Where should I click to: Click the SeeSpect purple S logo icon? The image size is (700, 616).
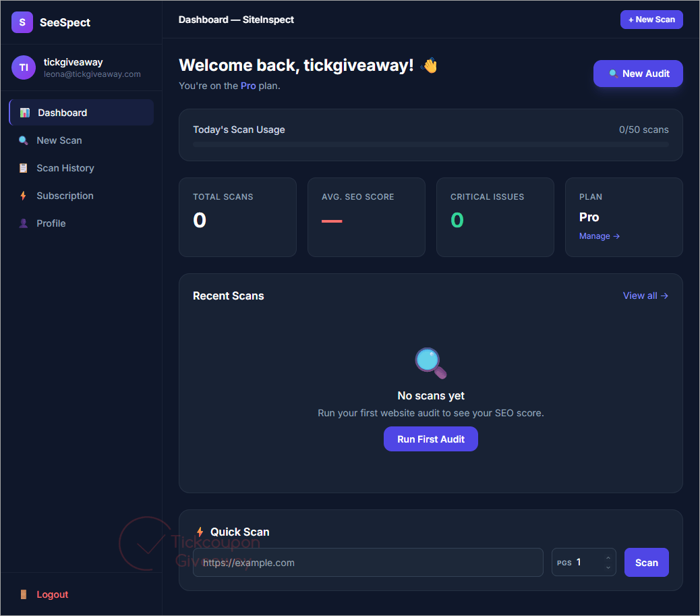point(22,22)
